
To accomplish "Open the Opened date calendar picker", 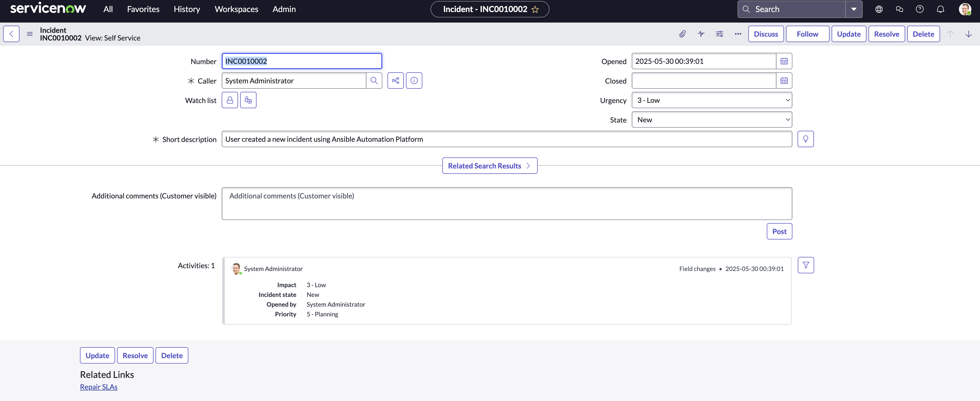I will (784, 61).
